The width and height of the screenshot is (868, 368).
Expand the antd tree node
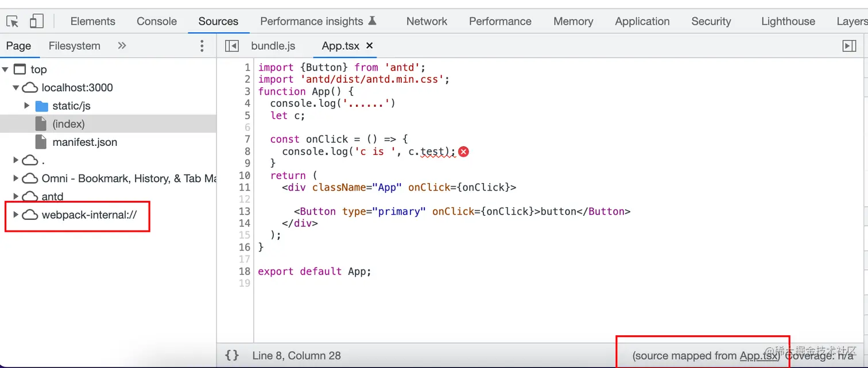click(16, 196)
